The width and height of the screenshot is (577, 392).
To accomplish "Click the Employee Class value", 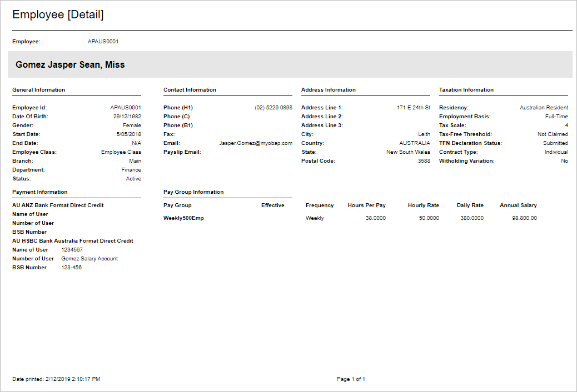I will (121, 152).
